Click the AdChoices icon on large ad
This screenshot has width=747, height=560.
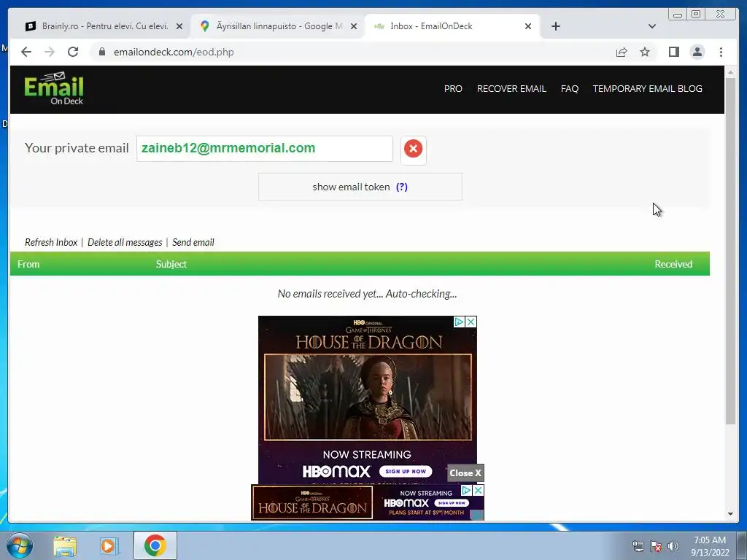(459, 322)
